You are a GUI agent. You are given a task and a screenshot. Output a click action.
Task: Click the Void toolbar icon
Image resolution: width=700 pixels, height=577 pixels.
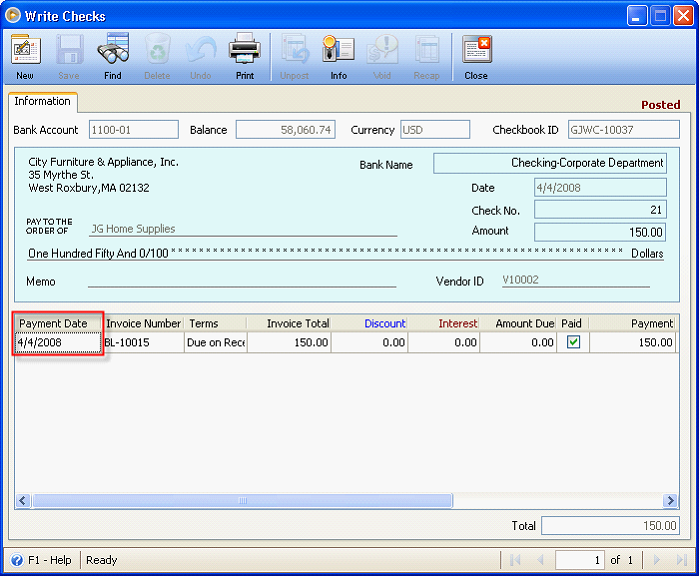[382, 50]
